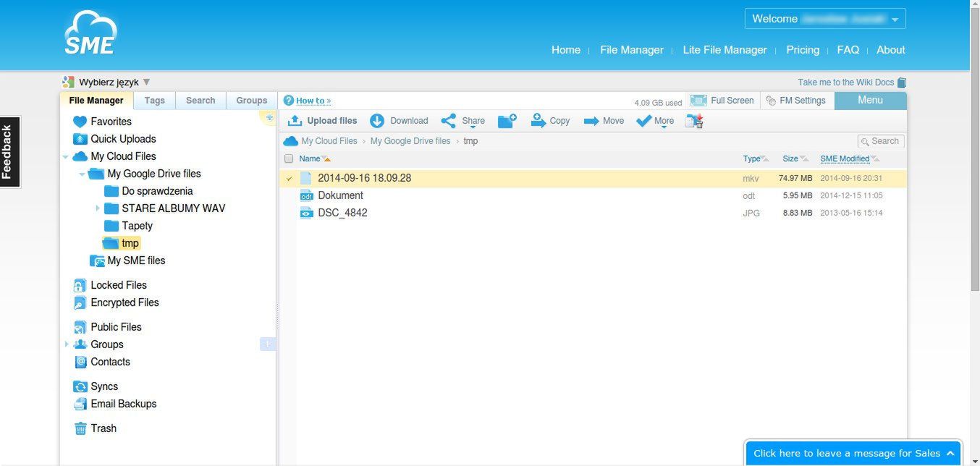The image size is (980, 466).
Task: Expand the STARE ALBUMY WAV folder
Action: 98,208
